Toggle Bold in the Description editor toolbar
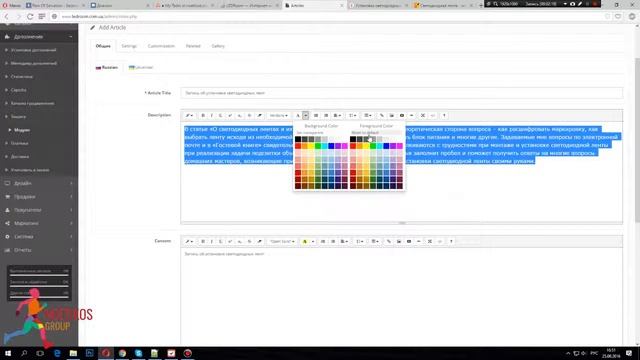The image size is (640, 360). point(203,116)
